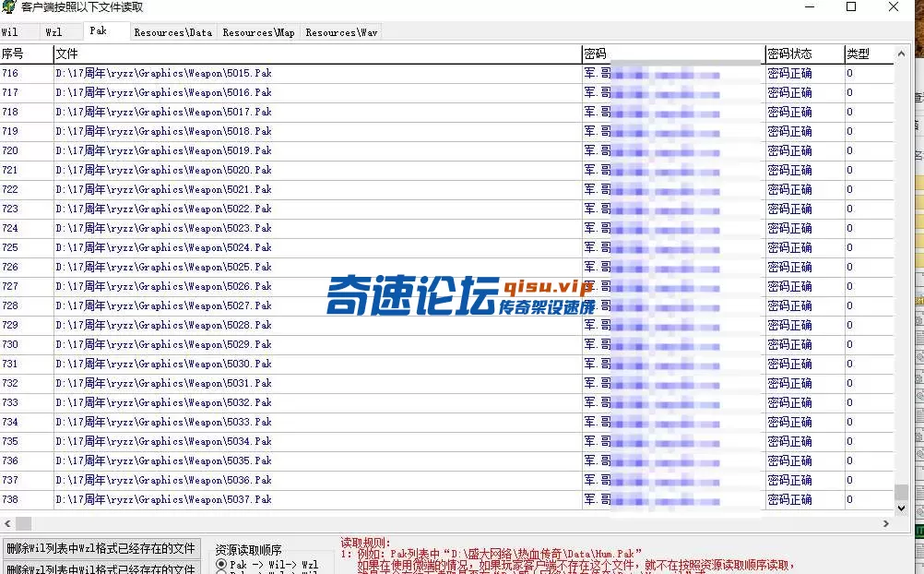Click the 类型 column header

(x=870, y=54)
